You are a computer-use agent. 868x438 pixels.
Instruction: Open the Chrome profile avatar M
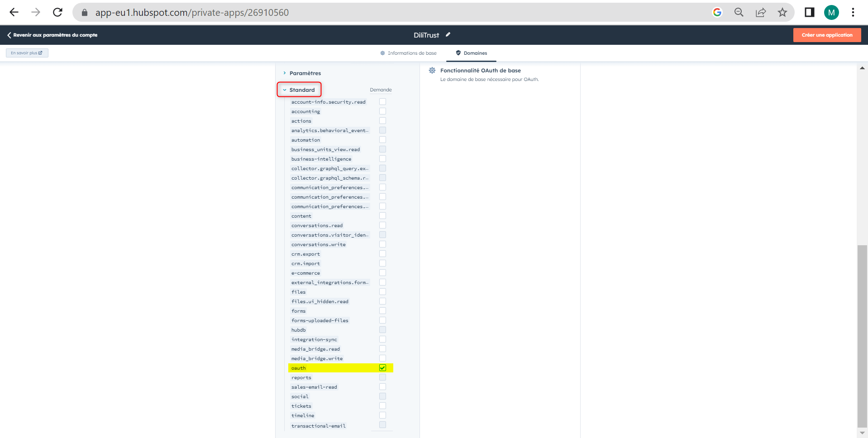point(831,12)
